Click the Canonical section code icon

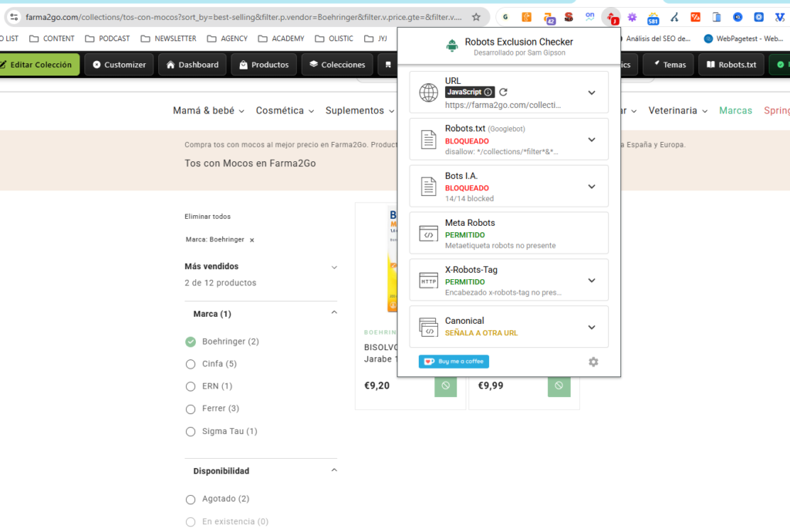coord(428,327)
